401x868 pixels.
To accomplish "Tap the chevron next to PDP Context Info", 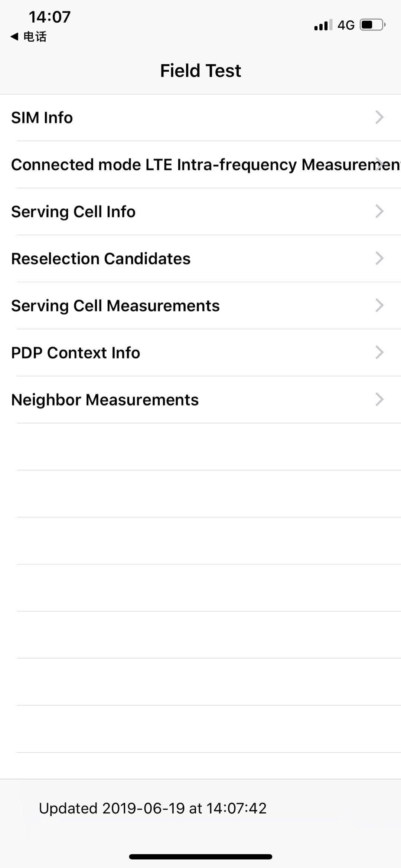I will 379,353.
